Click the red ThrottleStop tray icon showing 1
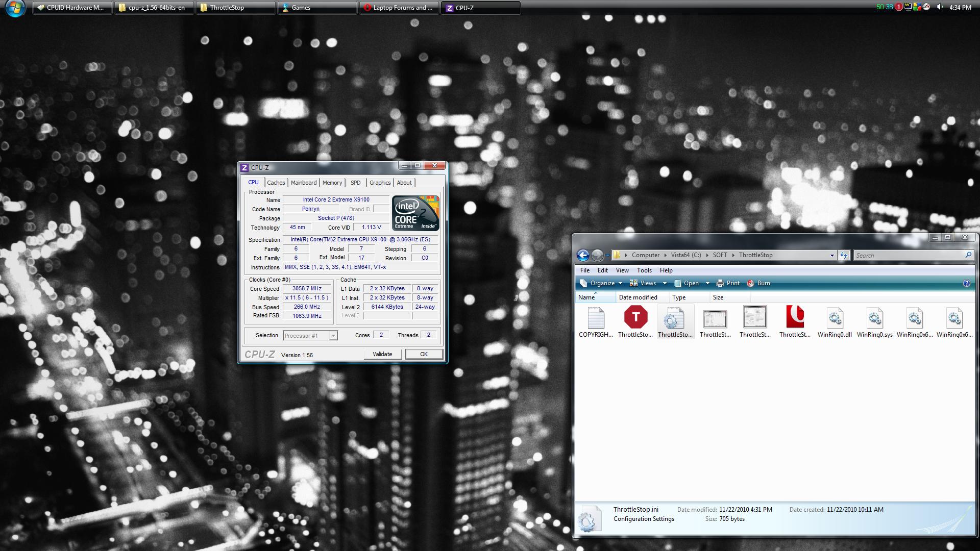The height and width of the screenshot is (551, 980). [899, 7]
